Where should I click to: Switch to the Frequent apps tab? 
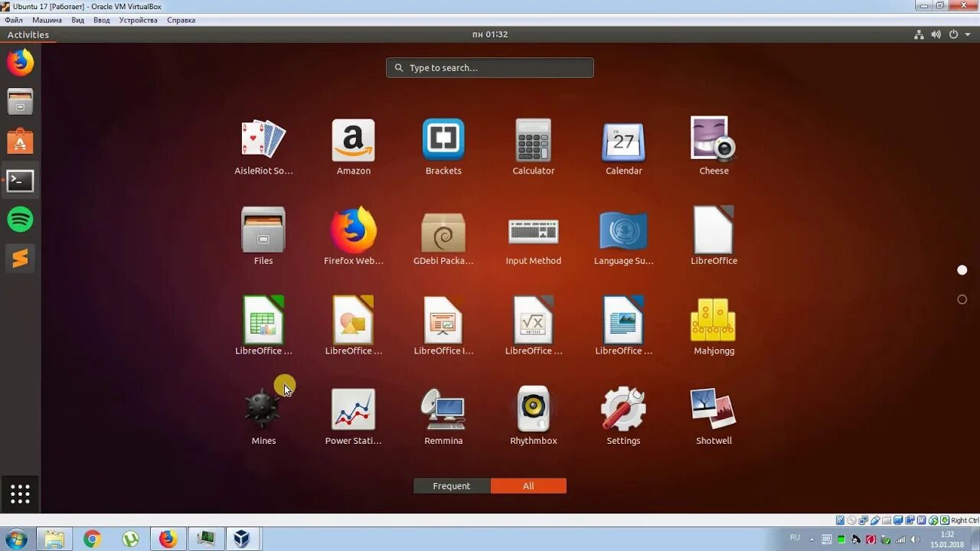[x=452, y=486]
